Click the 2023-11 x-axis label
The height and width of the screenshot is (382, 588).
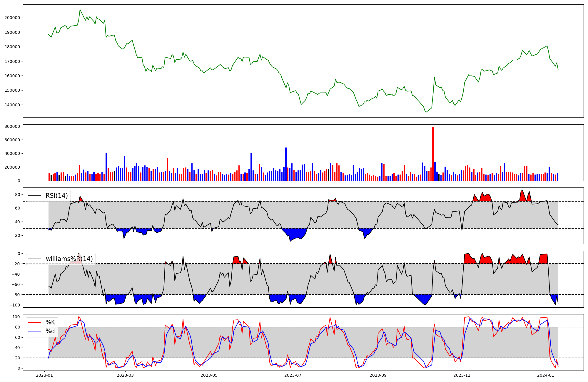pos(462,375)
